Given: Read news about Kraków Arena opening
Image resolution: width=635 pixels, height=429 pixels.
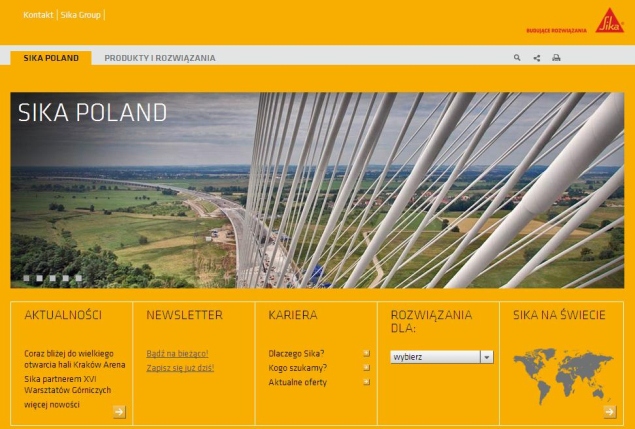Looking at the screenshot, I should 75,359.
